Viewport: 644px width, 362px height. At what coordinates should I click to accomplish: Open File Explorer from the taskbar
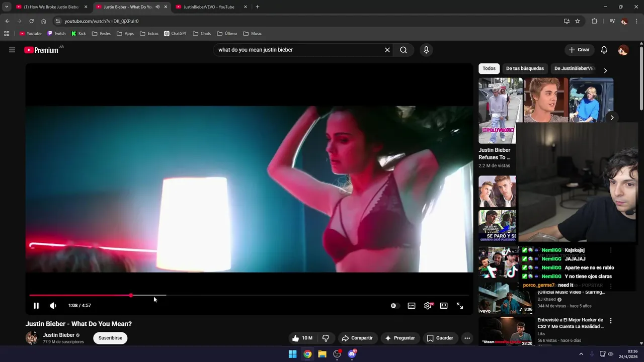point(322,354)
